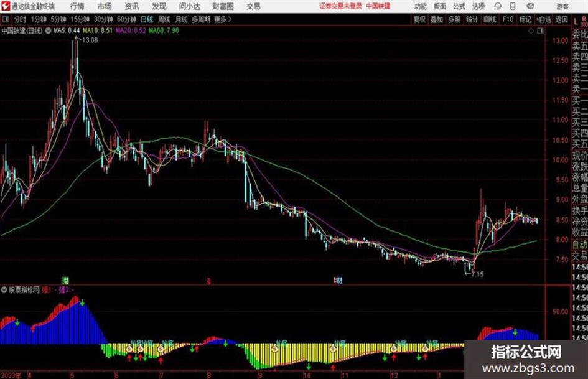Click the 游客 user account label

(x=562, y=6)
